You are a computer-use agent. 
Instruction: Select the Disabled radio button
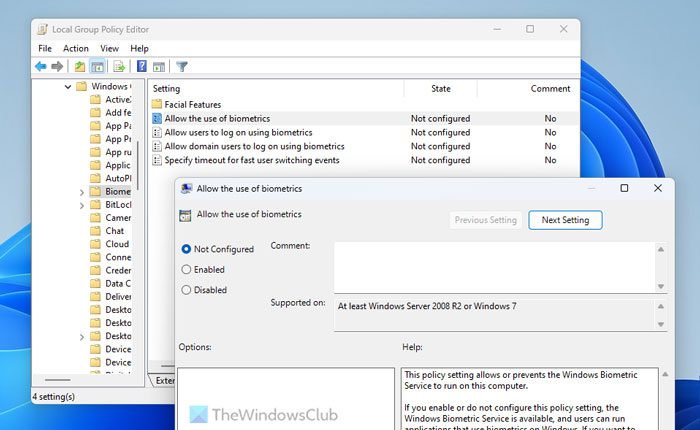tap(186, 290)
